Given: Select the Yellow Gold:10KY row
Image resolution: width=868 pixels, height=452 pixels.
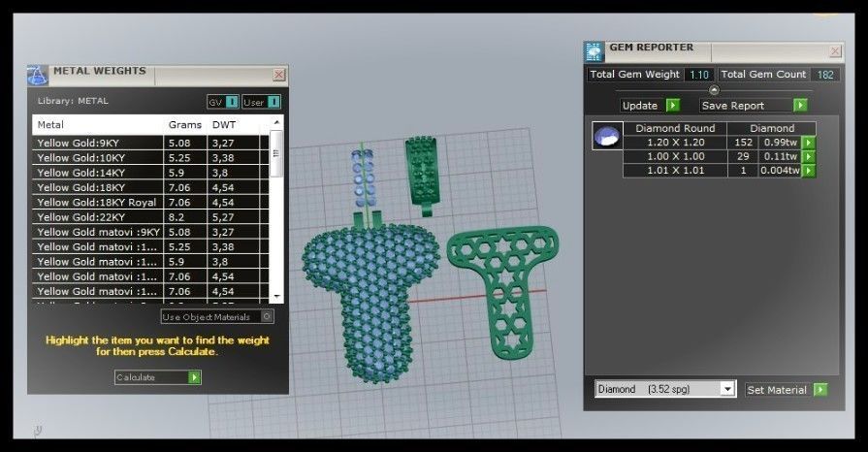Looking at the screenshot, I should [150, 158].
